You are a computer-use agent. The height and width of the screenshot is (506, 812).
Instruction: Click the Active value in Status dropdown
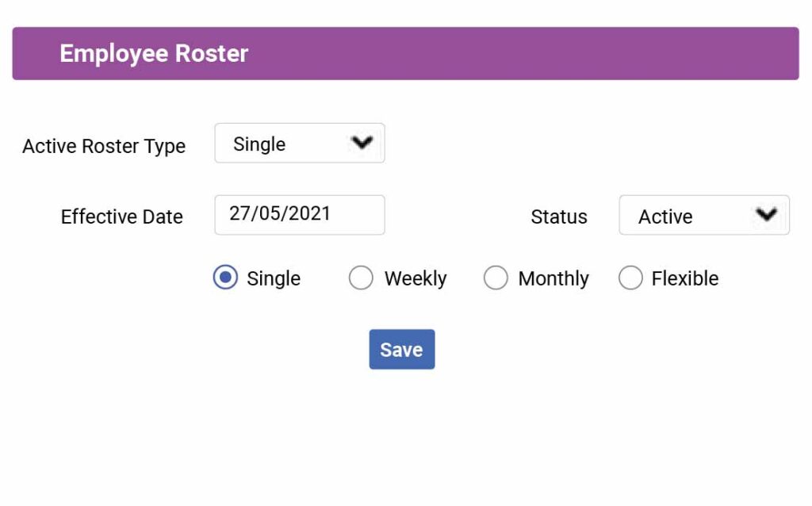(665, 217)
